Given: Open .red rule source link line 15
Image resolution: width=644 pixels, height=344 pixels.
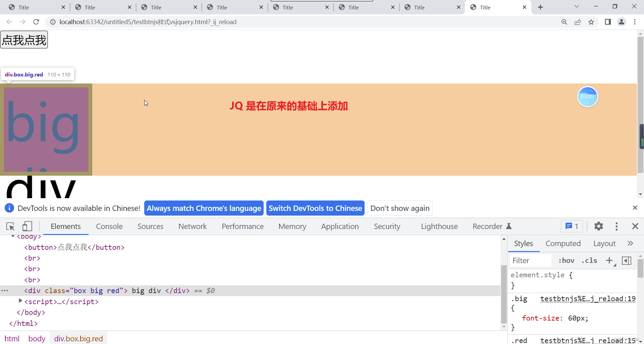Looking at the screenshot, I should pyautogui.click(x=588, y=340).
